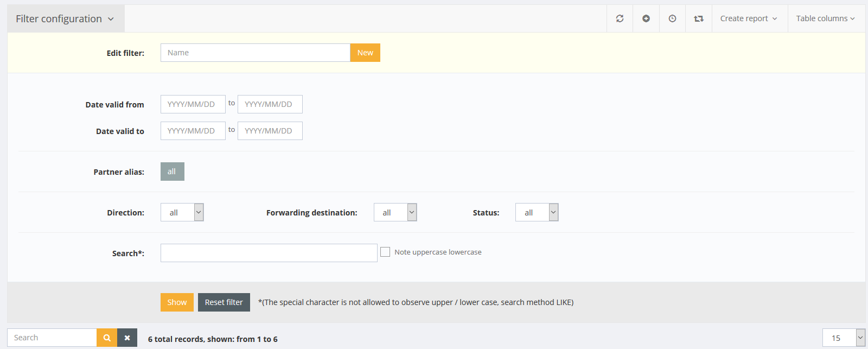Click the Reset filter button
The image size is (868, 349).
point(224,302)
